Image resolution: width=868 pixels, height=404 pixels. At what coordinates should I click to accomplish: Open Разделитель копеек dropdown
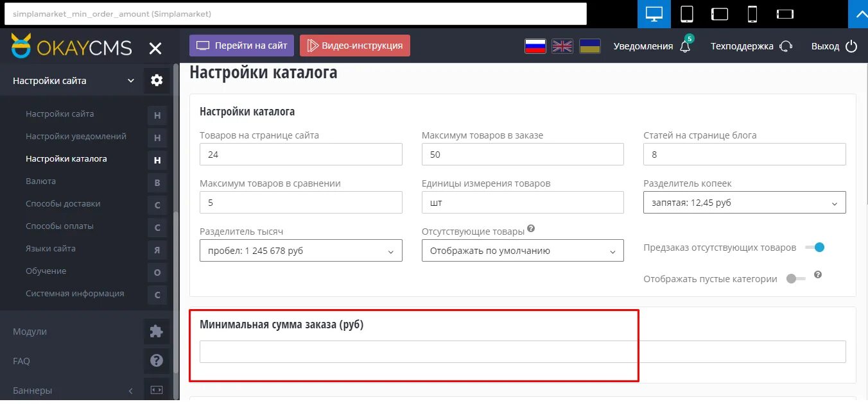pyautogui.click(x=745, y=203)
